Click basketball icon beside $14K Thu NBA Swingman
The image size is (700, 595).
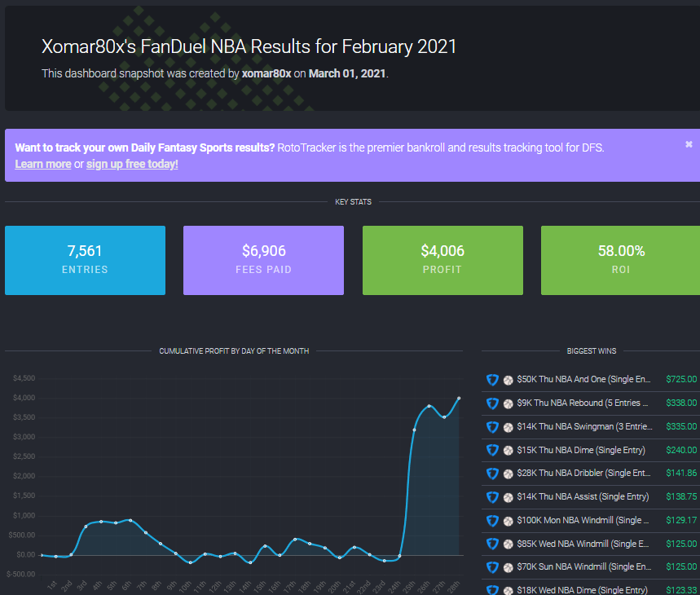[x=508, y=428]
